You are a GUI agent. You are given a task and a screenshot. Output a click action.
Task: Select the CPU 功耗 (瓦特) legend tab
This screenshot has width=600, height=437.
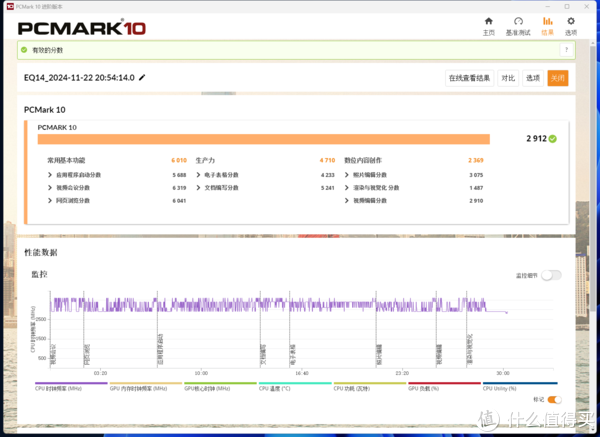coord(369,386)
